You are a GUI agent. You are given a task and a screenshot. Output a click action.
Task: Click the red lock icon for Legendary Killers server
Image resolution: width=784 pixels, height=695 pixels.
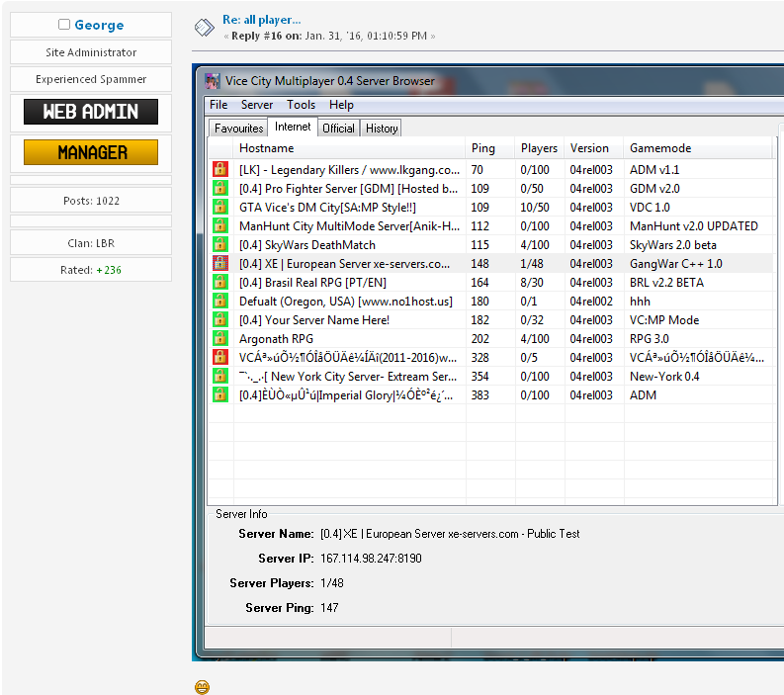(220, 169)
